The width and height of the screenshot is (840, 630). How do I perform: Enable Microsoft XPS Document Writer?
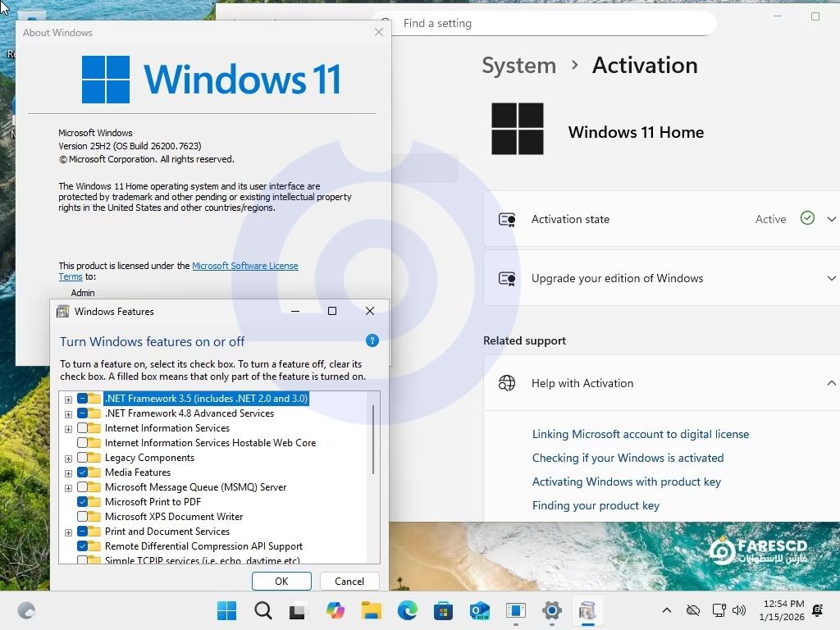tap(84, 516)
